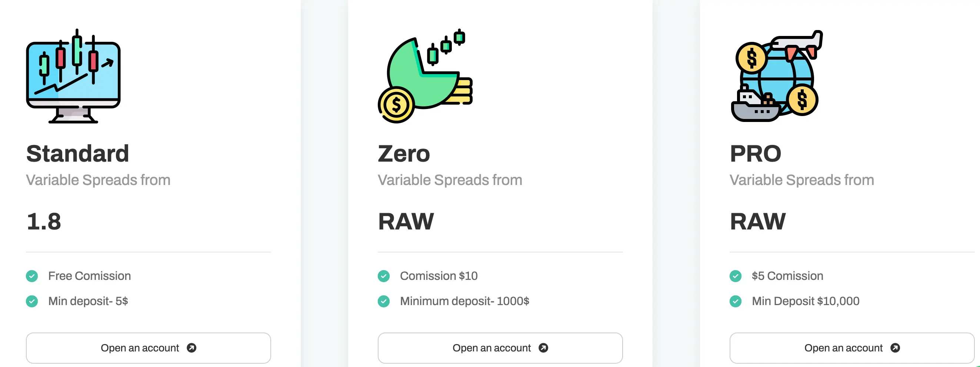This screenshot has height=367, width=980.
Task: Click the green checkmark beside $5 Comission
Action: point(736,276)
